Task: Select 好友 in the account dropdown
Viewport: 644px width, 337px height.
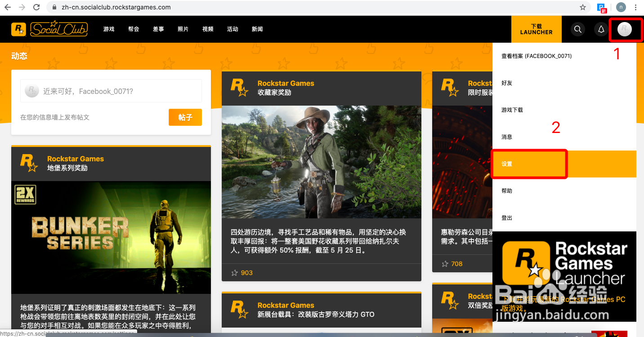Action: coord(564,83)
